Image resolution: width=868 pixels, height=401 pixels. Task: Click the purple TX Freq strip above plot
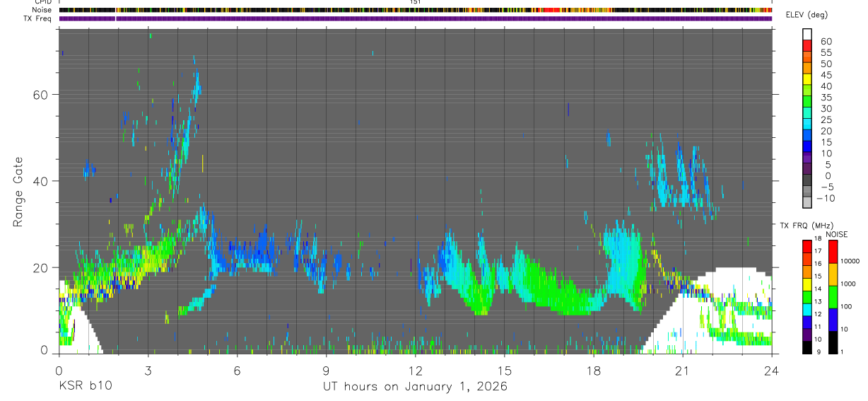(416, 18)
